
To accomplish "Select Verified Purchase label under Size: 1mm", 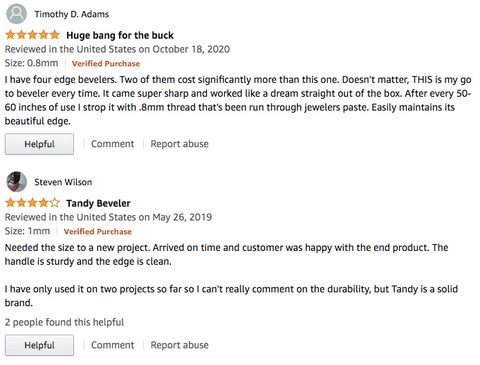I will click(98, 232).
